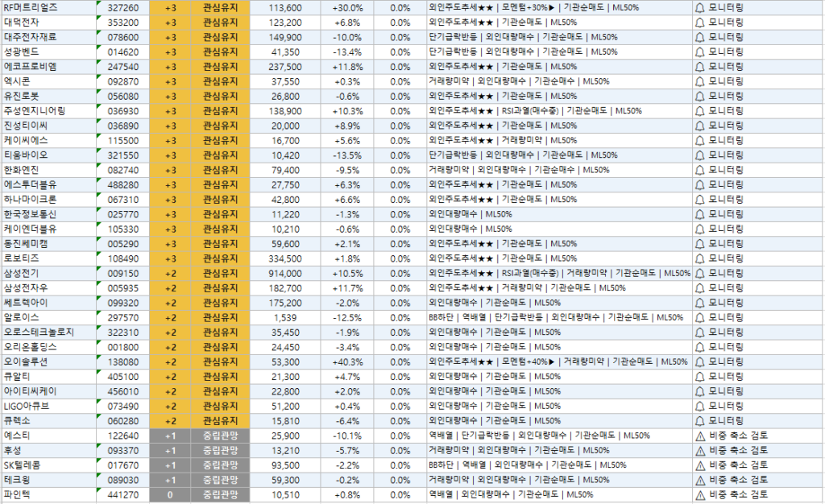Click the 0 score in 파인텍 row
The width and height of the screenshot is (825, 504).
click(x=170, y=494)
